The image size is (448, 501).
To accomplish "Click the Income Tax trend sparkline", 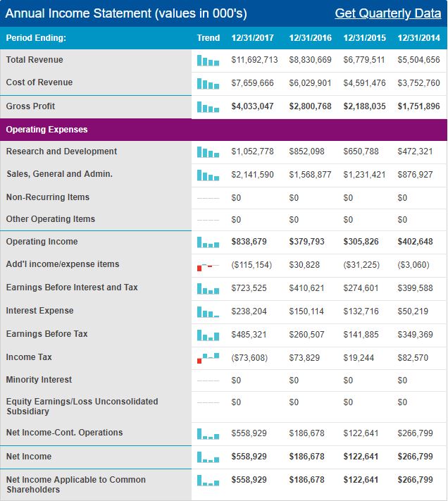I will coord(208,358).
